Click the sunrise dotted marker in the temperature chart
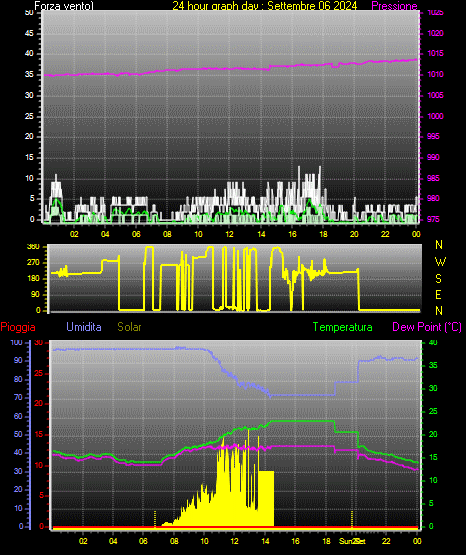Image resolution: width=466 pixels, height=555 pixels. (155, 519)
